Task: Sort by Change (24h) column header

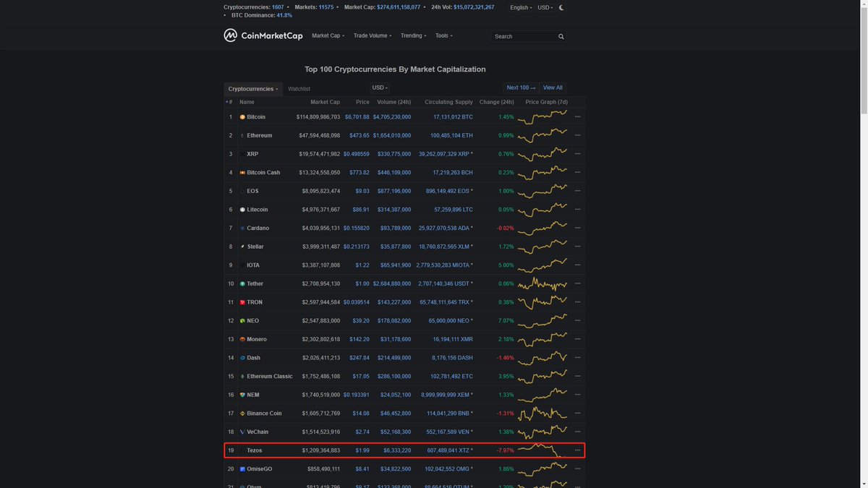Action: click(496, 102)
